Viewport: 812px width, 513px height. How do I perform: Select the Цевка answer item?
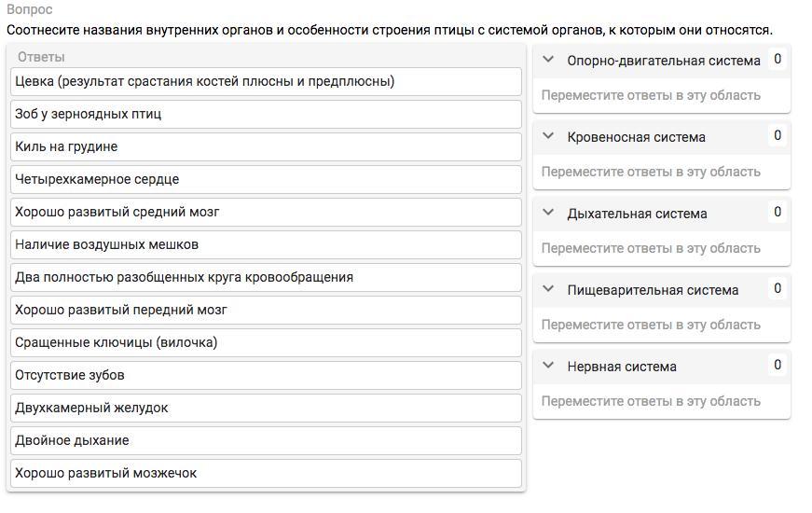(x=266, y=81)
